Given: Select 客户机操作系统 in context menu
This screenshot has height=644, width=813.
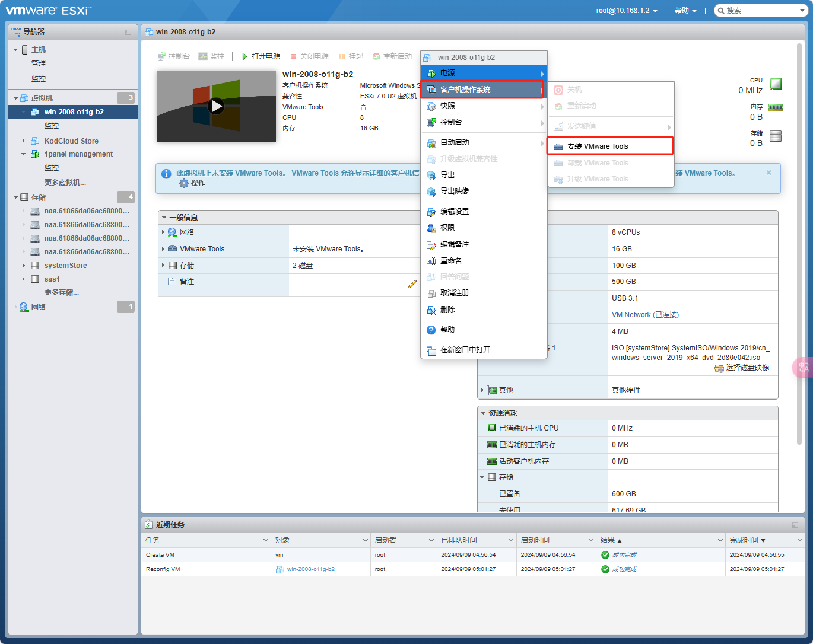Looking at the screenshot, I should (482, 90).
